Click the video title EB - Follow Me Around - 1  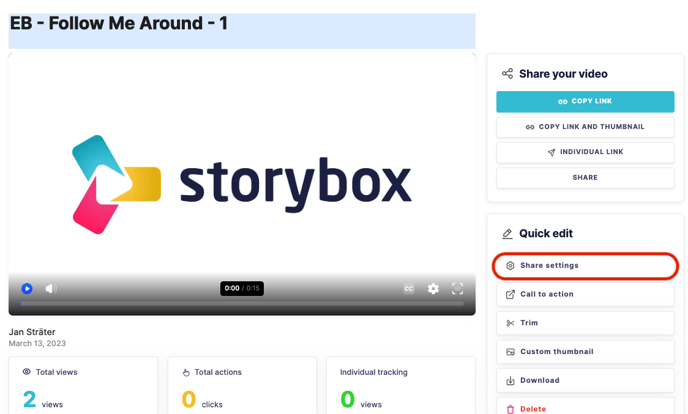coord(118,23)
